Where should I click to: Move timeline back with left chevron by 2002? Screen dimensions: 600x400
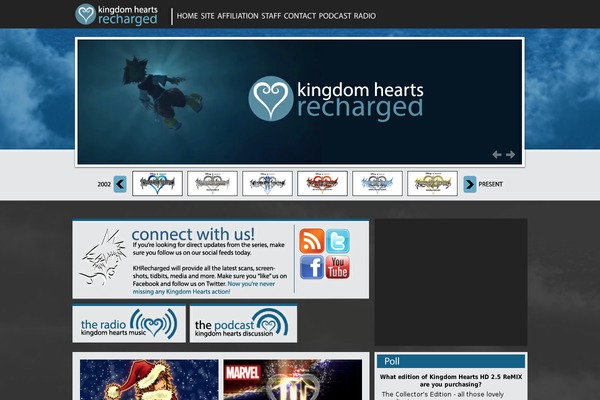120,184
